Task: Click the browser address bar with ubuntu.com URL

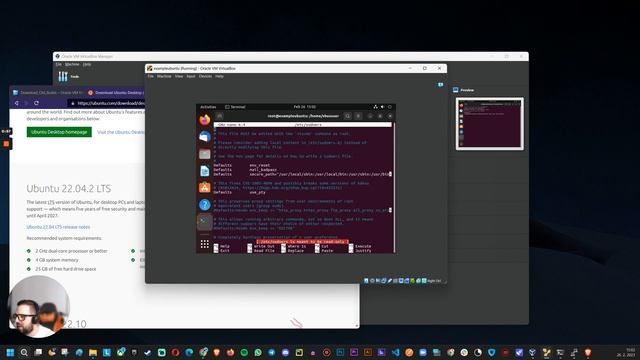Action: (x=107, y=103)
